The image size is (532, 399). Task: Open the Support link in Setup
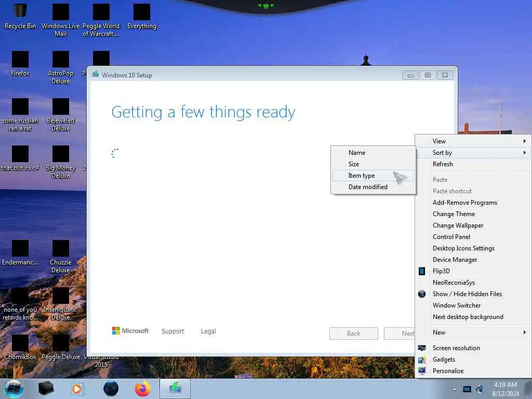tap(173, 331)
